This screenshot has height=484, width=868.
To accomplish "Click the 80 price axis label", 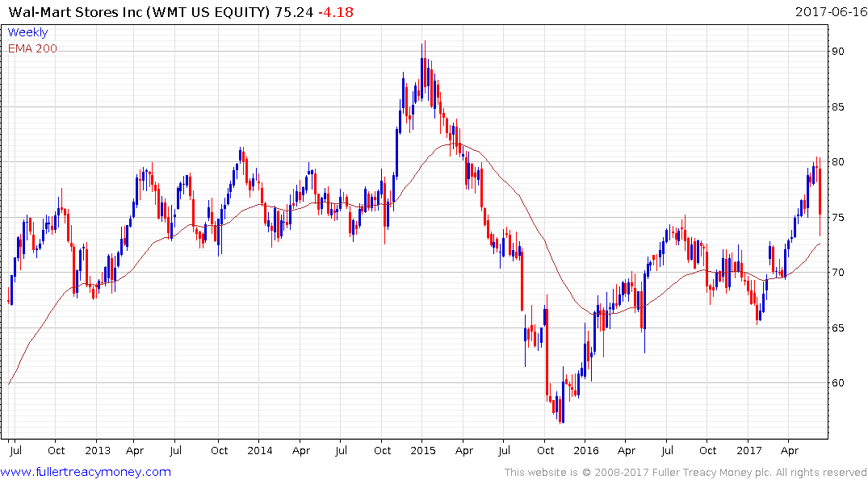I will pyautogui.click(x=837, y=162).
